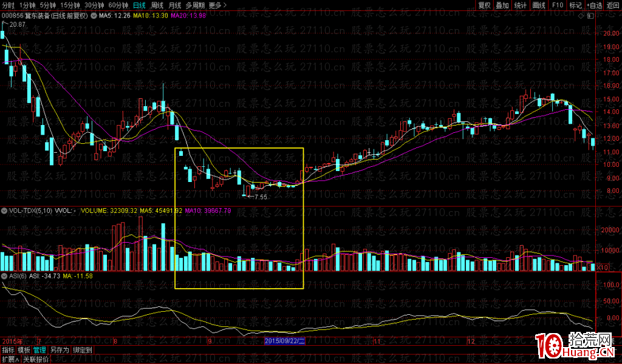Expand the main chart indicator dropdown arrow
This screenshot has width=622, height=364.
(x=94, y=16)
